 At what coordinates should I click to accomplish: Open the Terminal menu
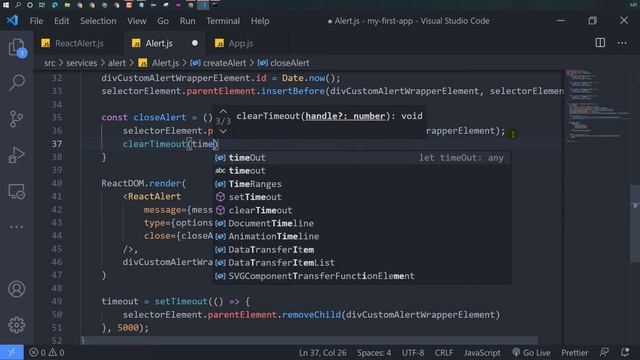point(223,21)
